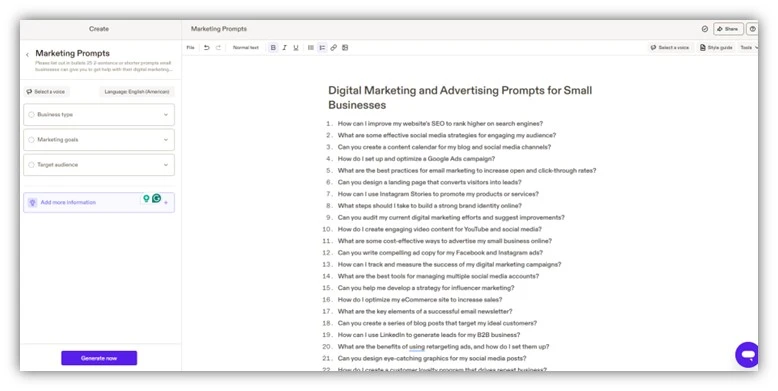The width and height of the screenshot is (778, 391).
Task: Click the YouTube video content line
Action: 440,229
